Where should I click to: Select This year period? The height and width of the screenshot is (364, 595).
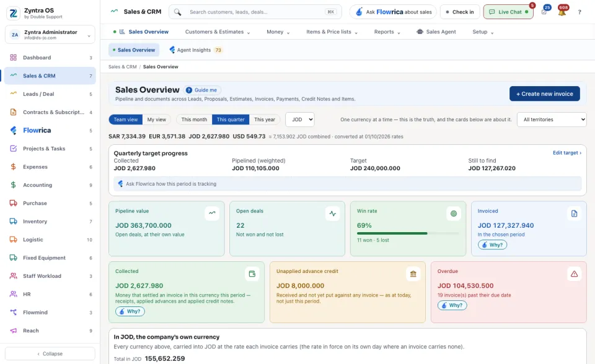265,119
